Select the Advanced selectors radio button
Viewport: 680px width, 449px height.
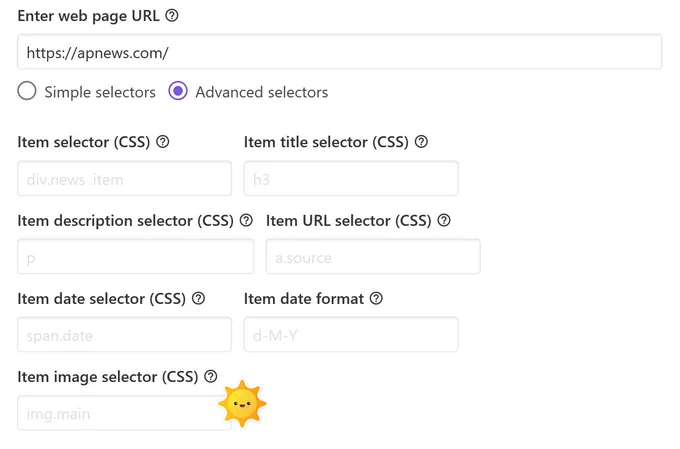[x=178, y=91]
